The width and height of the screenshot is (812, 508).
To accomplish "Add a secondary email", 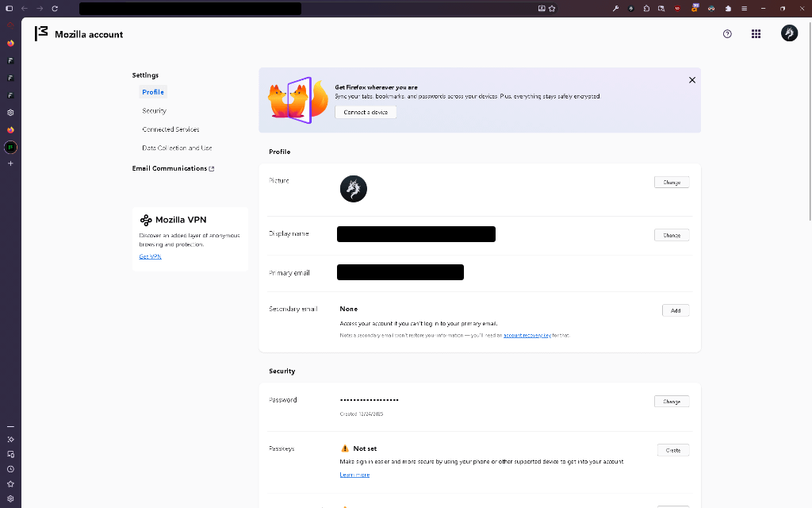I will click(x=676, y=310).
